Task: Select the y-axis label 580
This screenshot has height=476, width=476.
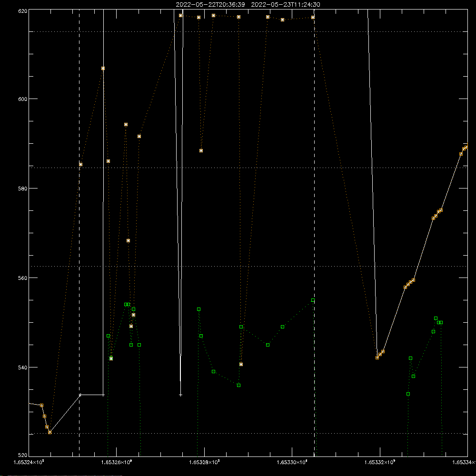Action: (23, 188)
